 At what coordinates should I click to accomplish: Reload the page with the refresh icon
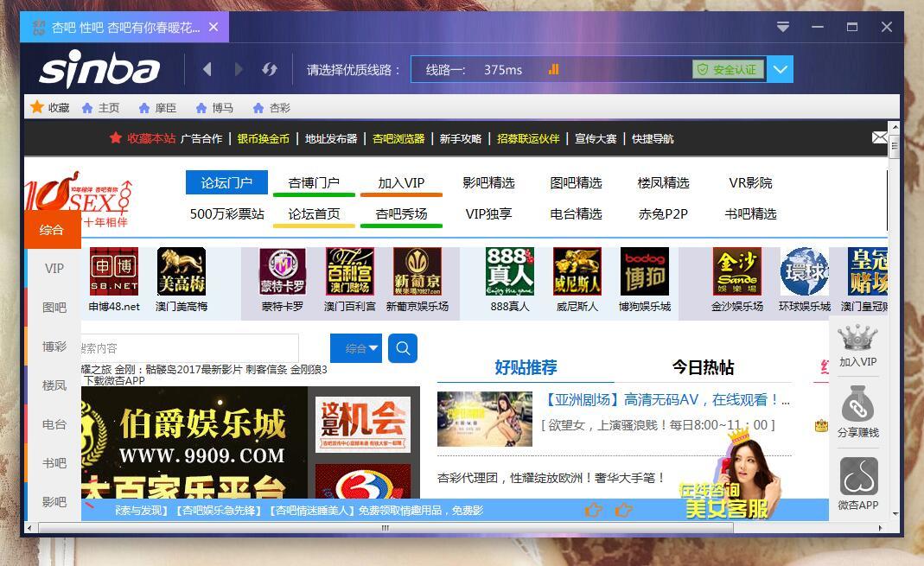[x=269, y=69]
